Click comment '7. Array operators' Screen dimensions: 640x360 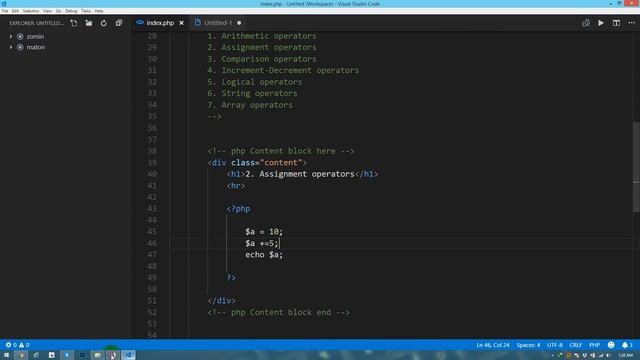pyautogui.click(x=250, y=105)
